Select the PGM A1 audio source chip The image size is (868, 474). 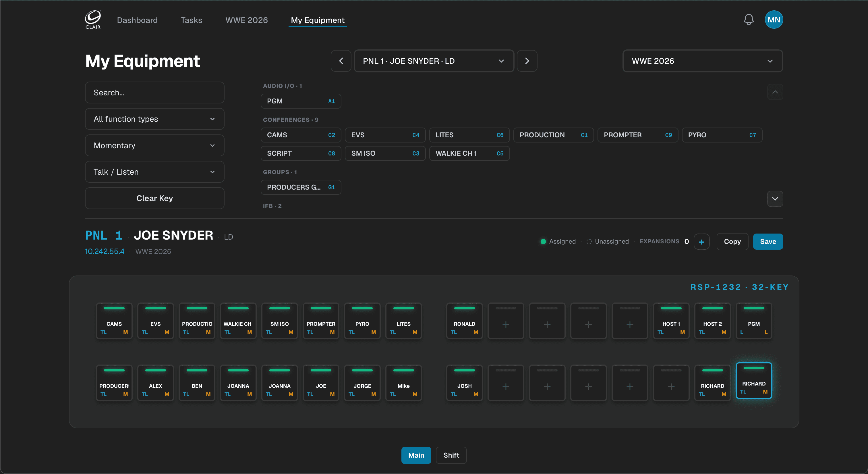coord(301,101)
